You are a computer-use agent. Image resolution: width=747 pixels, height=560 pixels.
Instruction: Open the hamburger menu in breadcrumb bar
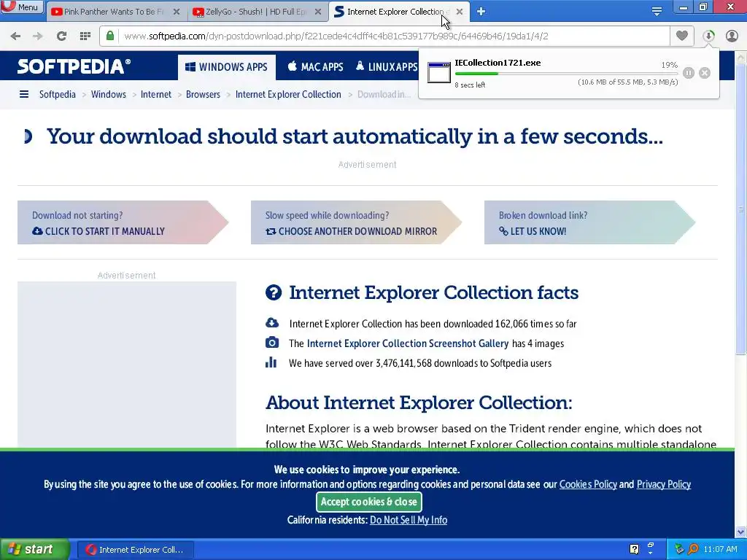[24, 94]
